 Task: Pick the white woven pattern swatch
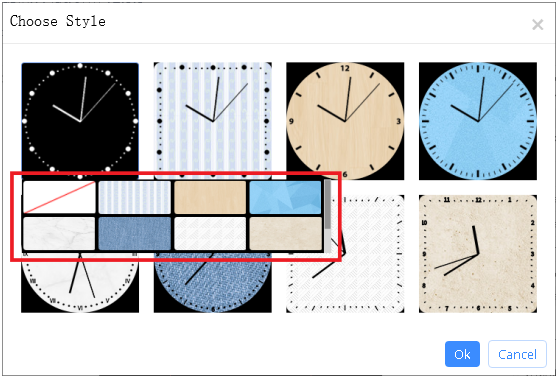point(210,233)
